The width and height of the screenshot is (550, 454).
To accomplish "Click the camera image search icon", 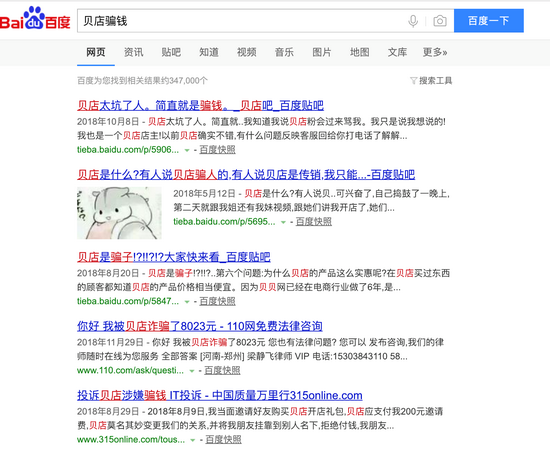I will (440, 21).
